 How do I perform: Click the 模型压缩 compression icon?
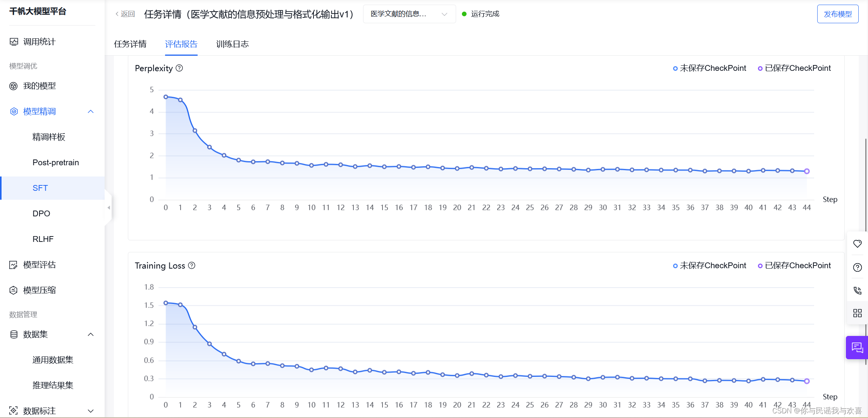point(14,290)
